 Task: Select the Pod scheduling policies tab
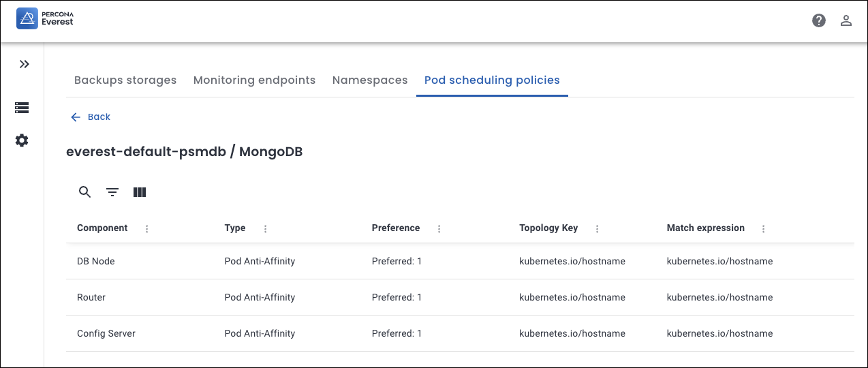tap(492, 80)
